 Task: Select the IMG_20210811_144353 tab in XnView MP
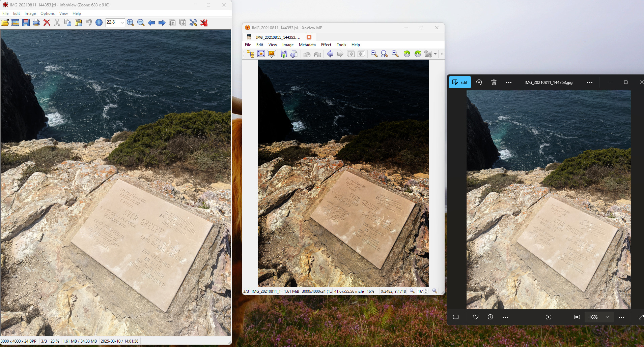278,37
